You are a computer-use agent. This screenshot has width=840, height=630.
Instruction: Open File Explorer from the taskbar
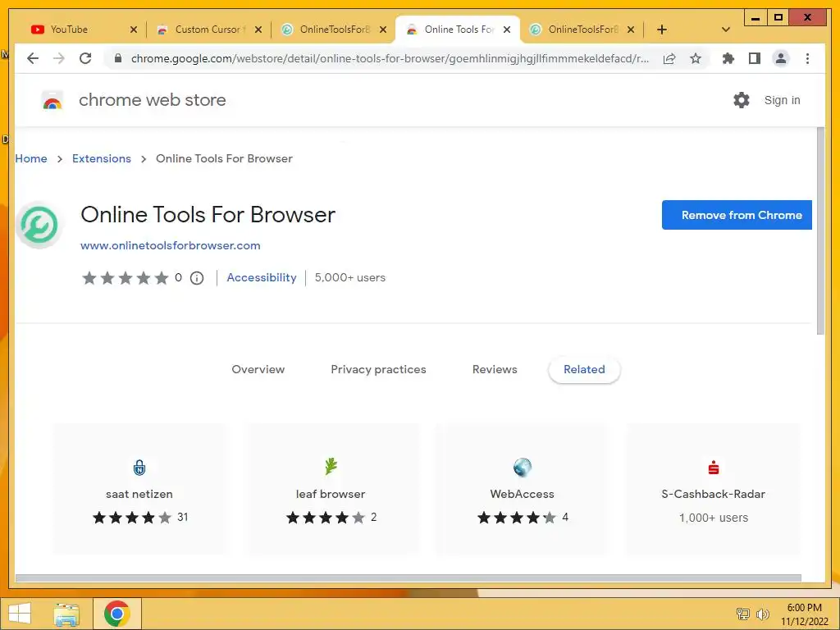66,614
